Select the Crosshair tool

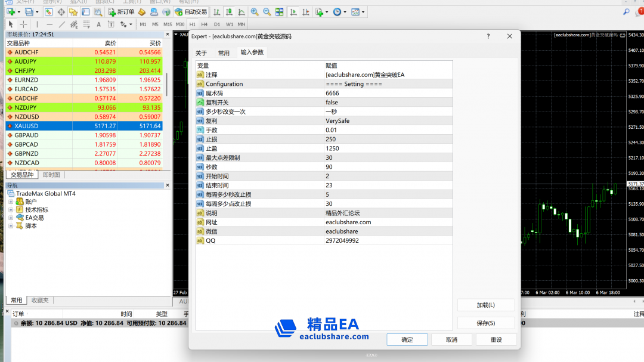pos(23,24)
